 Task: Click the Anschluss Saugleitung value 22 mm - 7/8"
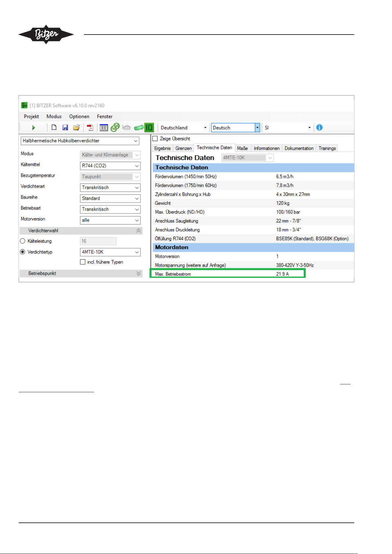[x=288, y=221]
